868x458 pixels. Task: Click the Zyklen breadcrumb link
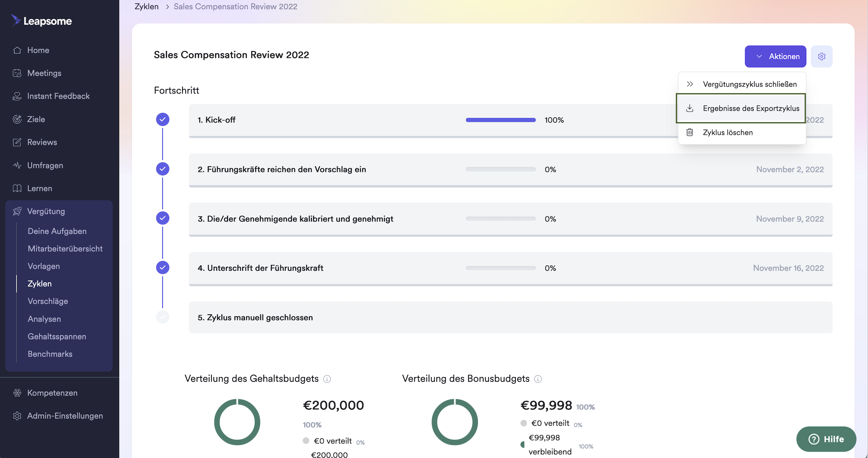(x=146, y=6)
